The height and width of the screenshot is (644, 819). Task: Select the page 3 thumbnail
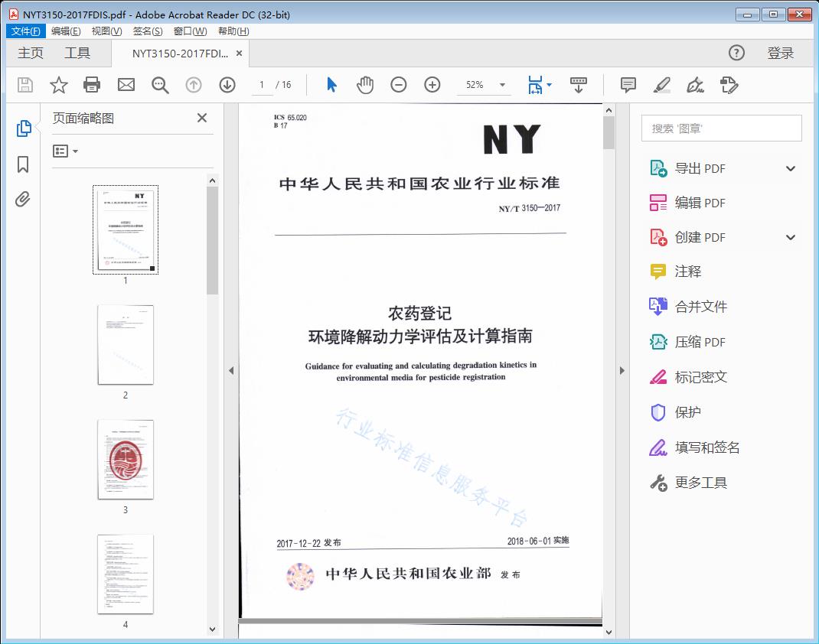tap(126, 460)
